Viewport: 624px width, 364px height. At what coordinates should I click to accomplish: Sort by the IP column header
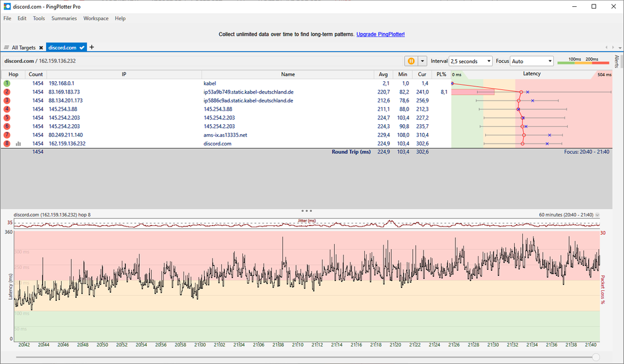[124, 74]
